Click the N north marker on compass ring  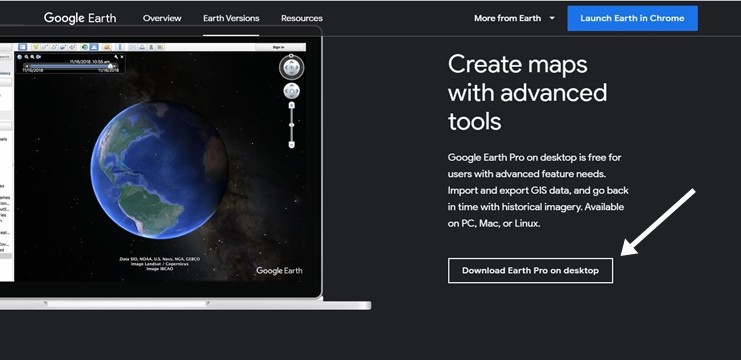pos(292,56)
